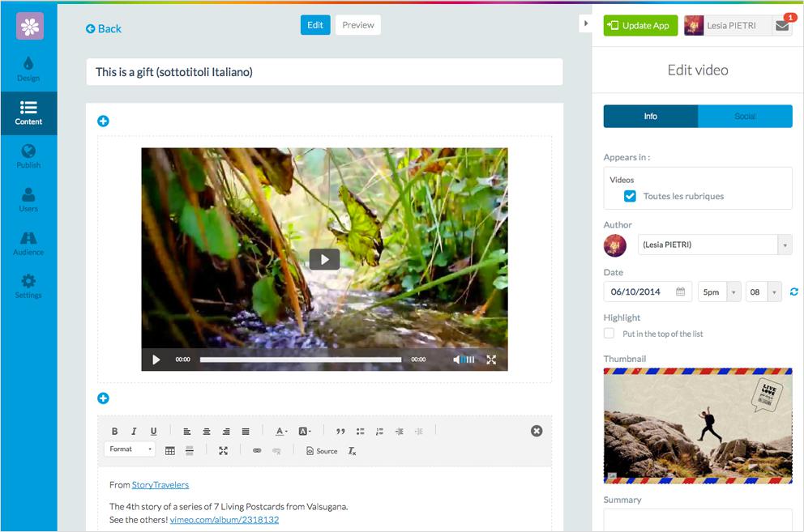This screenshot has width=804, height=532.
Task: Switch to Preview mode
Action: [x=357, y=25]
